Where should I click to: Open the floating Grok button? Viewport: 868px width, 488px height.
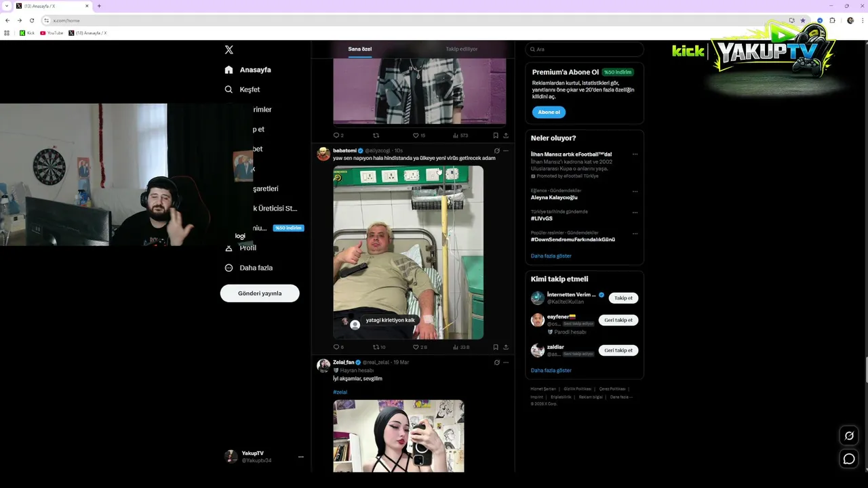849,435
